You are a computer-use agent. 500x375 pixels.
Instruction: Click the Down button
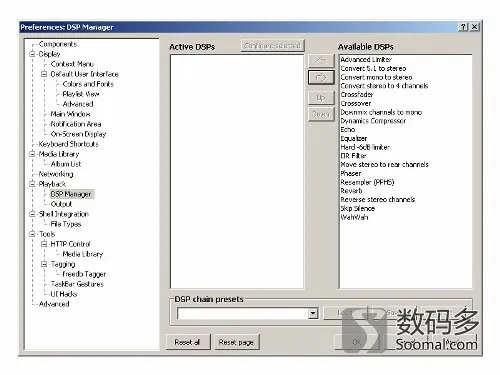pos(321,114)
